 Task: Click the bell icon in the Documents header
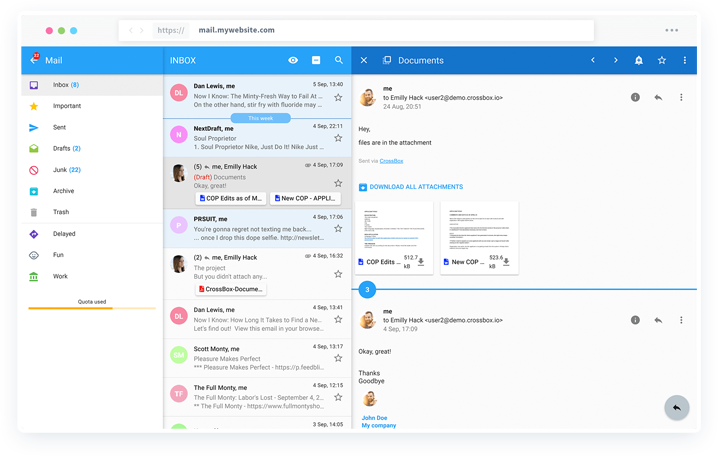point(639,61)
